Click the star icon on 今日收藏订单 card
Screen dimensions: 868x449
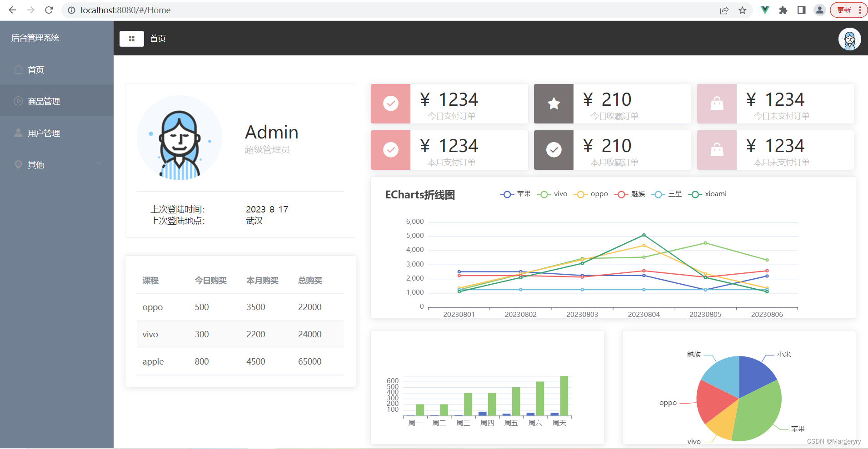(553, 104)
